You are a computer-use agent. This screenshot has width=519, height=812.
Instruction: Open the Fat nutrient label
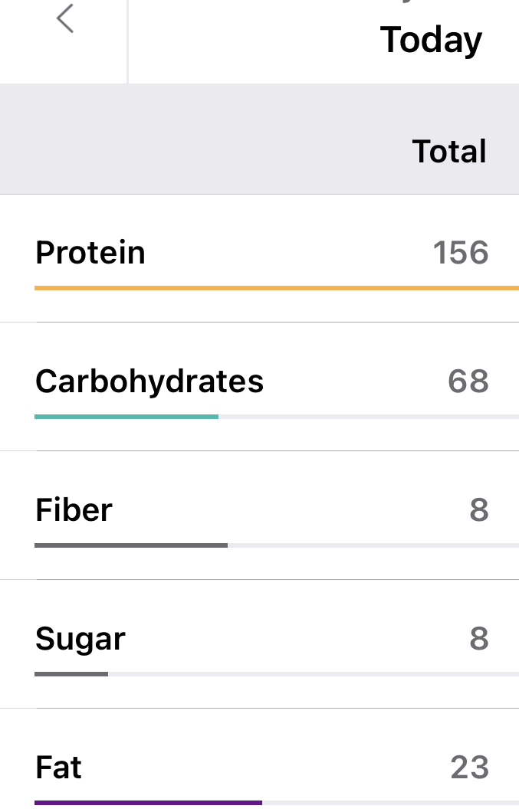click(x=59, y=768)
